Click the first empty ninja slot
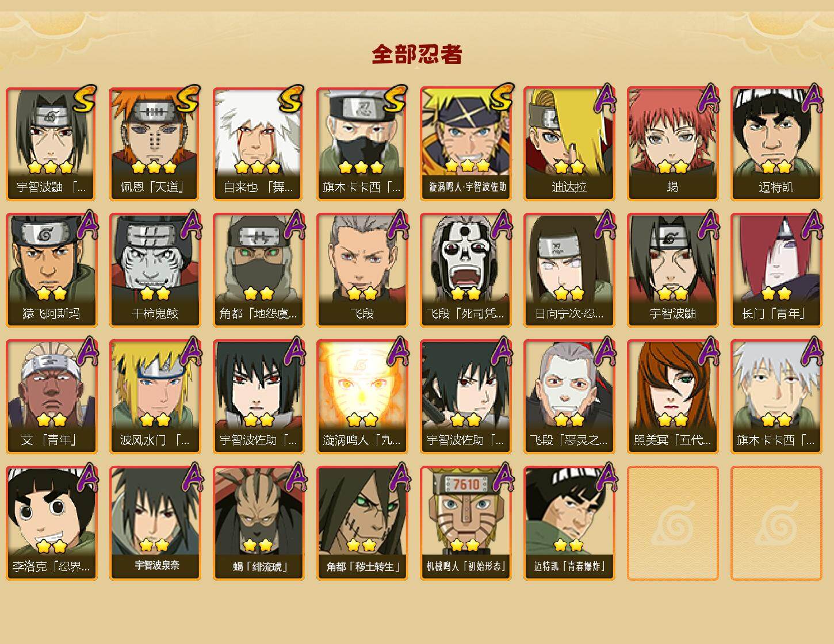The height and width of the screenshot is (644, 834). click(672, 523)
